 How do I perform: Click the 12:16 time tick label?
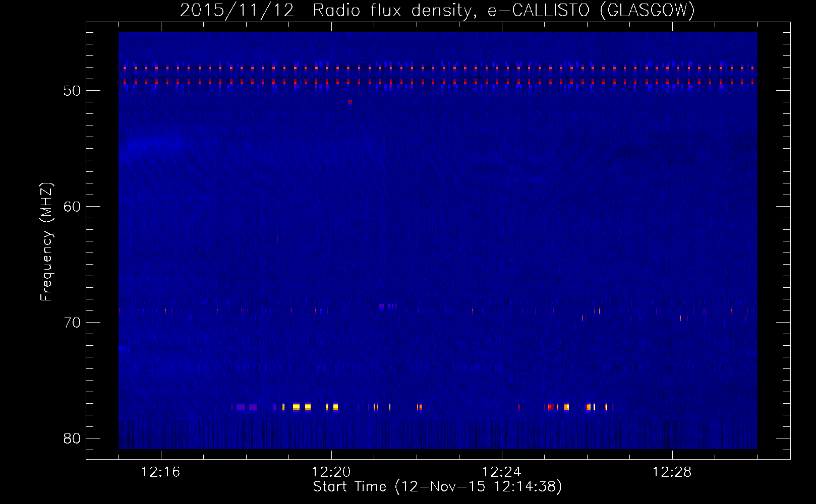click(x=161, y=472)
